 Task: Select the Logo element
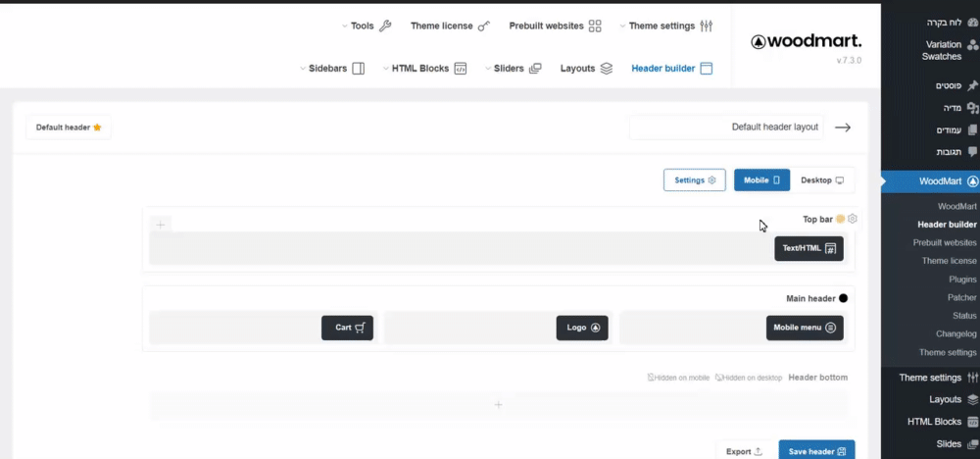pos(582,328)
